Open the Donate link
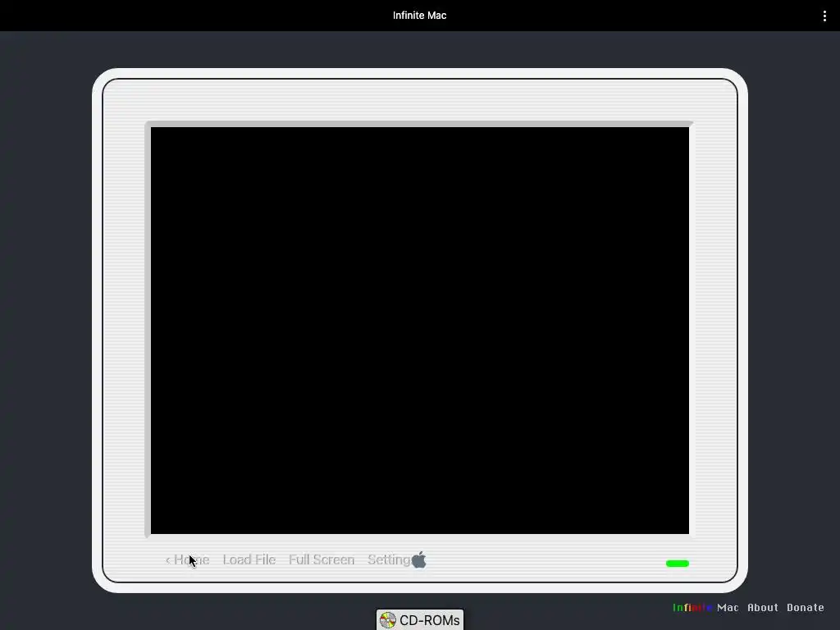The height and width of the screenshot is (630, 840). click(x=806, y=608)
